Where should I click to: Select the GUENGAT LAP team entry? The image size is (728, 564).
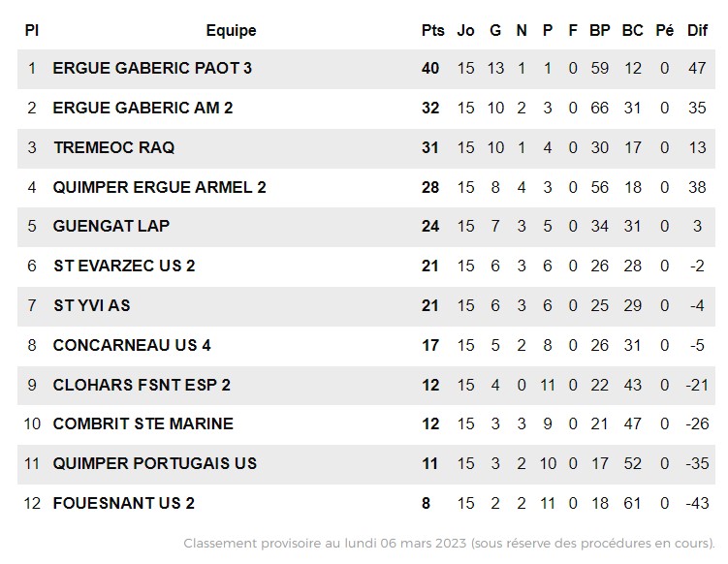[x=111, y=226]
